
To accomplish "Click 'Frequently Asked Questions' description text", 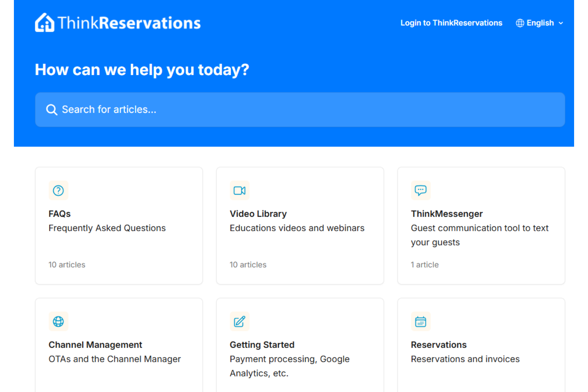I will 107,228.
